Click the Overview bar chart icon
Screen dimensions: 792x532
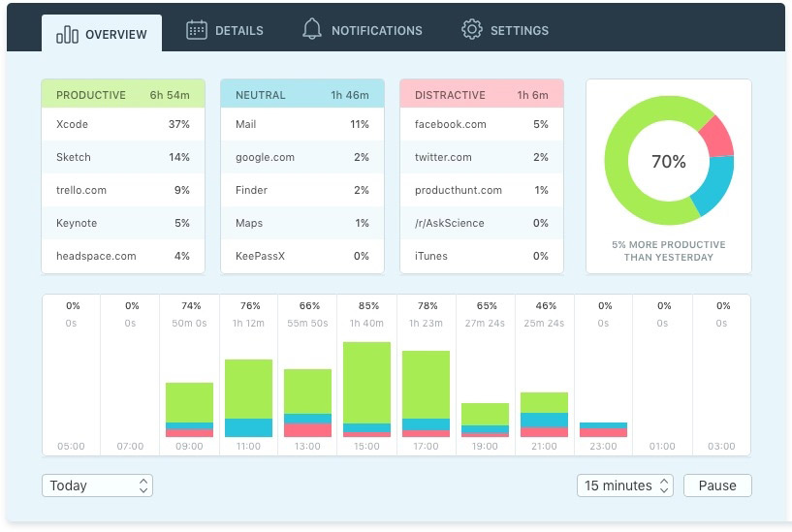coord(67,35)
